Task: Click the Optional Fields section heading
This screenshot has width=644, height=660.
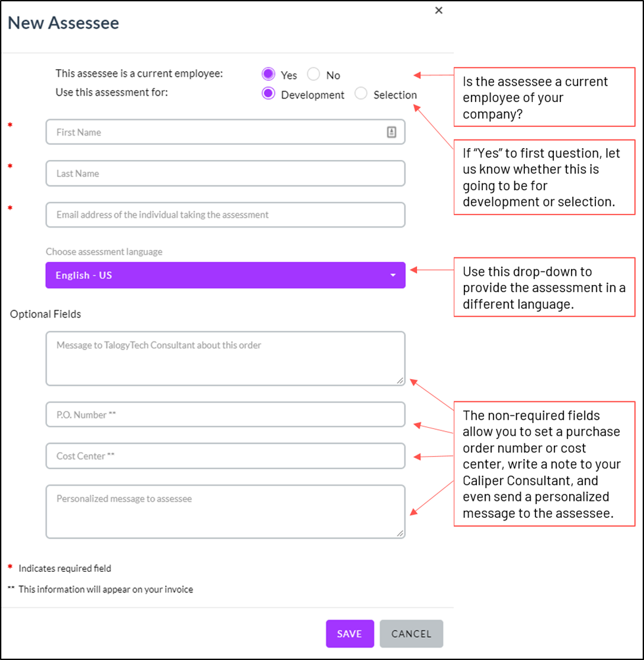Action: (x=45, y=314)
